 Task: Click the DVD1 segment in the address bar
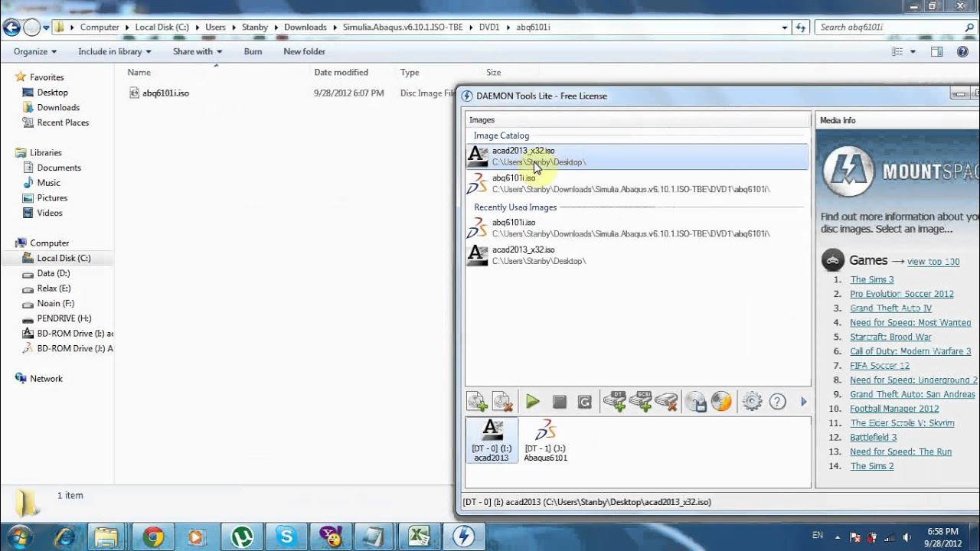(489, 27)
